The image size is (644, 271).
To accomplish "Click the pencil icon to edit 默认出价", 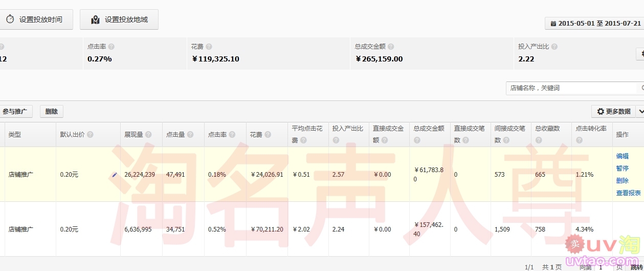I will point(115,175).
